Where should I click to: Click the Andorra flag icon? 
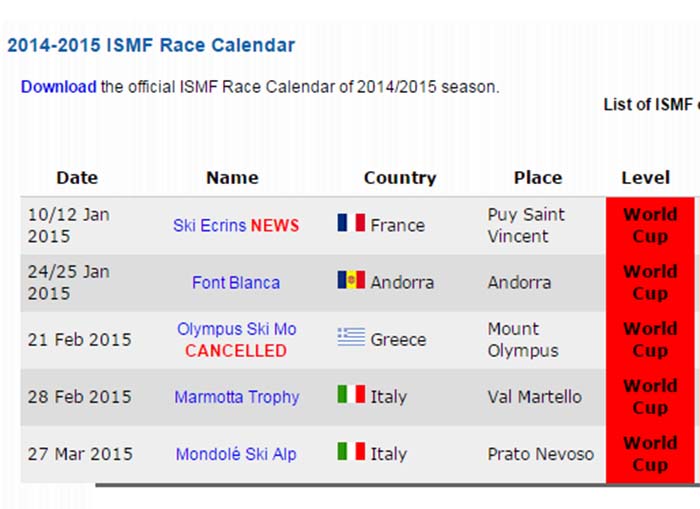(351, 280)
